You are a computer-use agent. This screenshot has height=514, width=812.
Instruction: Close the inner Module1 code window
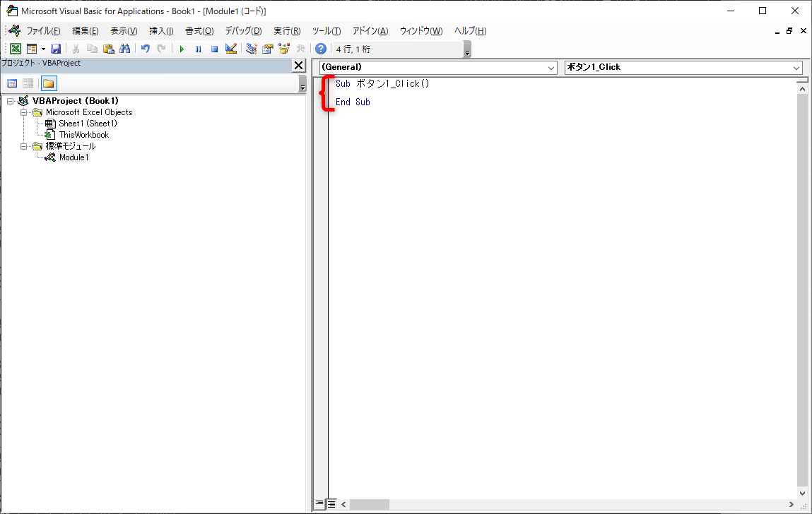(804, 31)
